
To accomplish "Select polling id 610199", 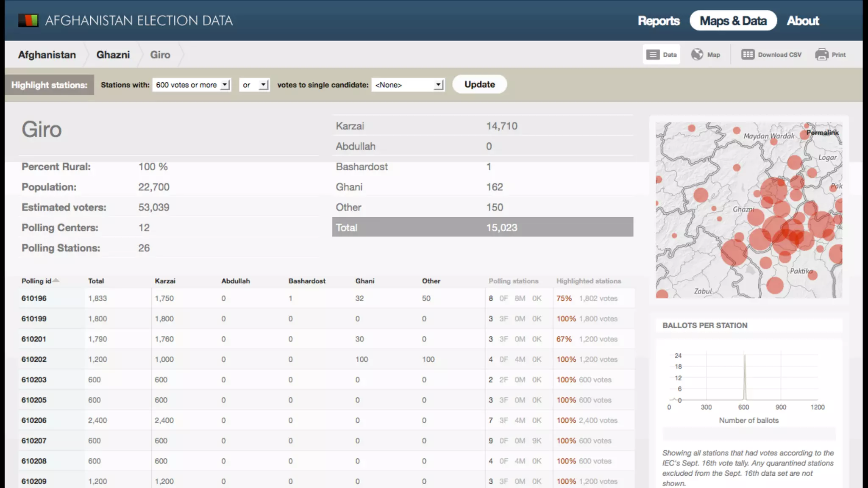I will click(34, 319).
